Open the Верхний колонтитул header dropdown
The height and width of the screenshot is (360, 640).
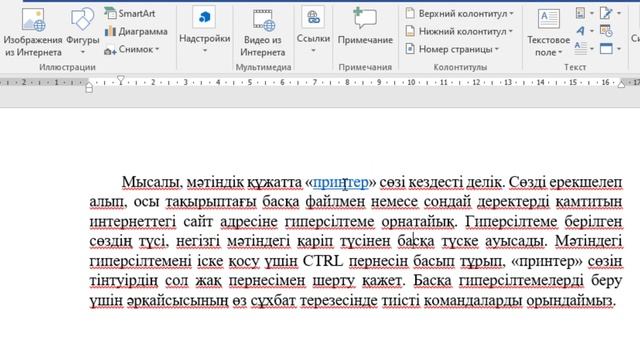(x=459, y=13)
